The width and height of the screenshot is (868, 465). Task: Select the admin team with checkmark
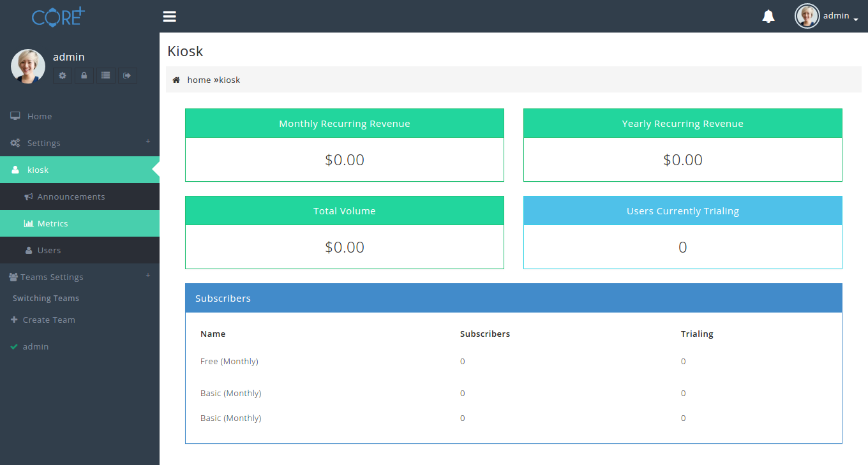[x=30, y=346]
